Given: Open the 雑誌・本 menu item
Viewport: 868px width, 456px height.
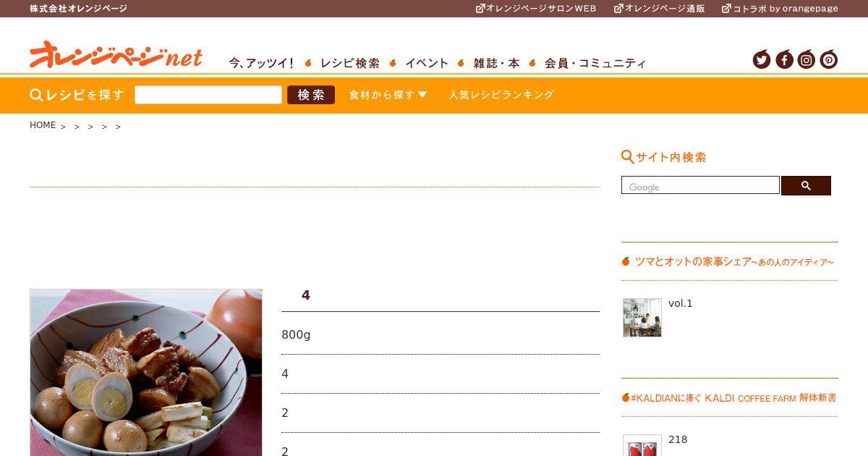Looking at the screenshot, I should coord(496,63).
